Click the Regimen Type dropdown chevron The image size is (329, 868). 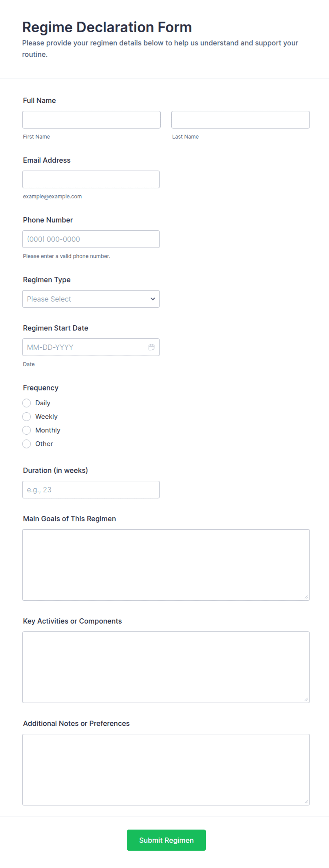(x=153, y=299)
